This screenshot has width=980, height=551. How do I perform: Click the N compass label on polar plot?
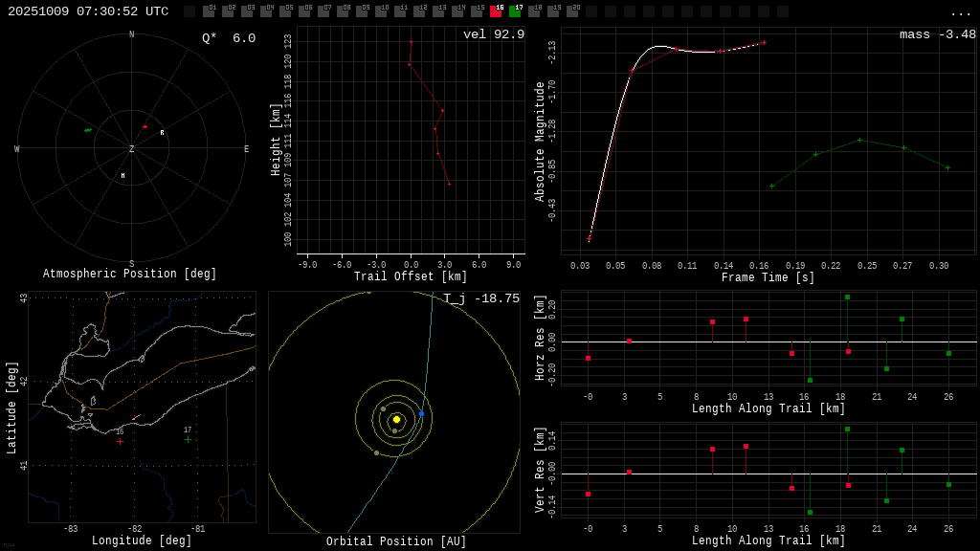pyautogui.click(x=132, y=34)
